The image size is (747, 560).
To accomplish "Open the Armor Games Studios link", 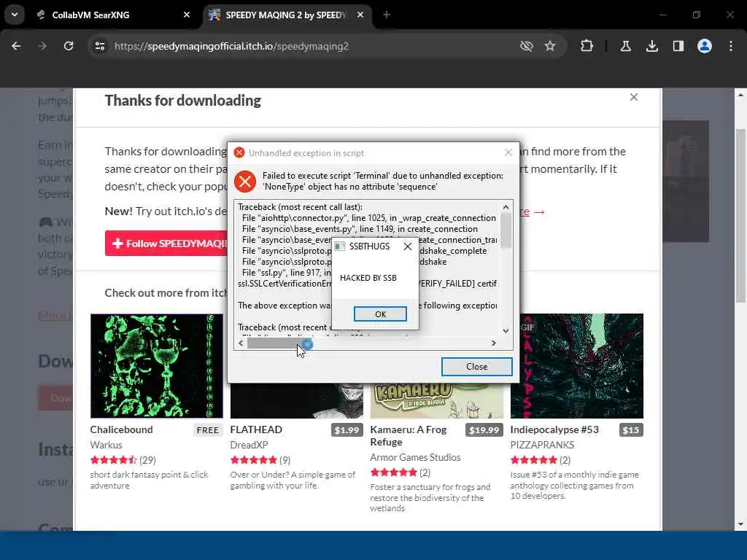I will point(415,457).
